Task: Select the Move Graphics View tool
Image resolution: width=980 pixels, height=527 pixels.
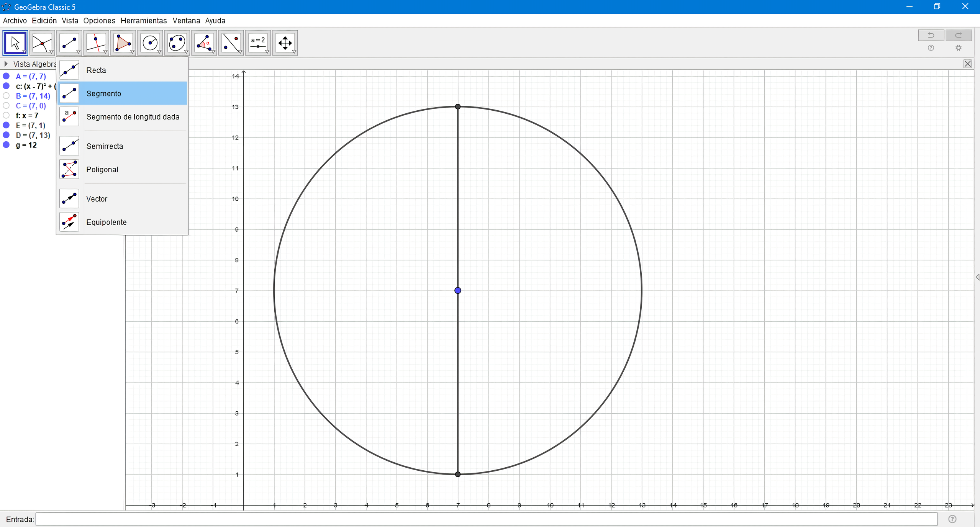Action: point(285,43)
